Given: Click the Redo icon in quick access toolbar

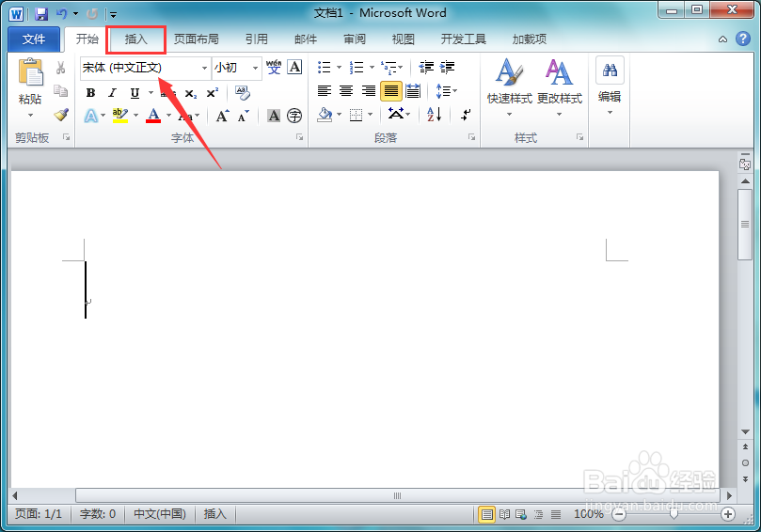Looking at the screenshot, I should tap(92, 14).
